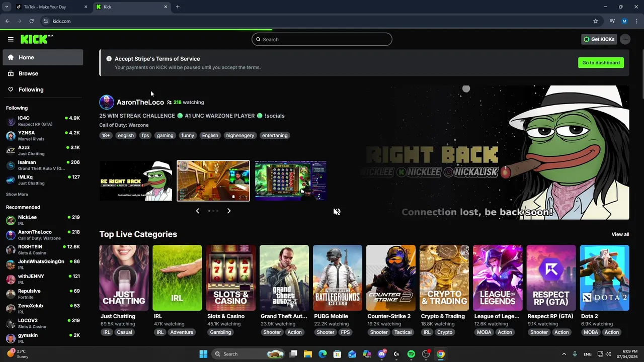Open Spotify from taskbar
644x362 pixels.
click(x=411, y=354)
